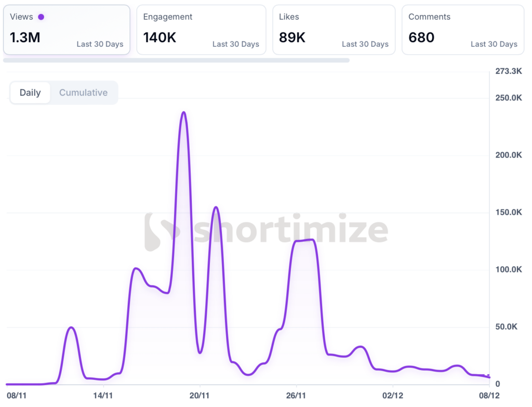Click the 100.0K y-axis label
This screenshot has height=407, width=532.
click(x=509, y=269)
